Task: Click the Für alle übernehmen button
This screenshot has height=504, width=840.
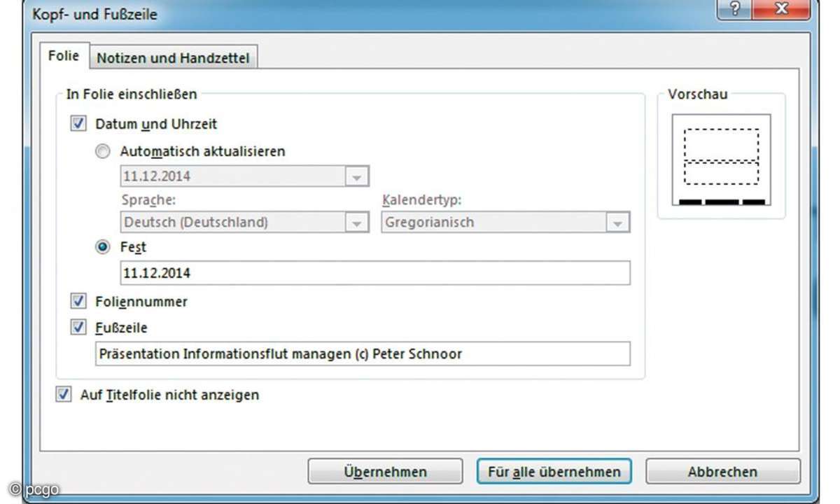Action: click(554, 471)
